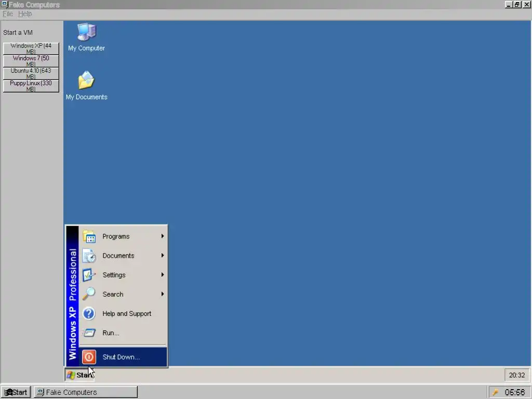Click the tray icon beside the 05:58 clock
The width and height of the screenshot is (532, 399).
495,392
